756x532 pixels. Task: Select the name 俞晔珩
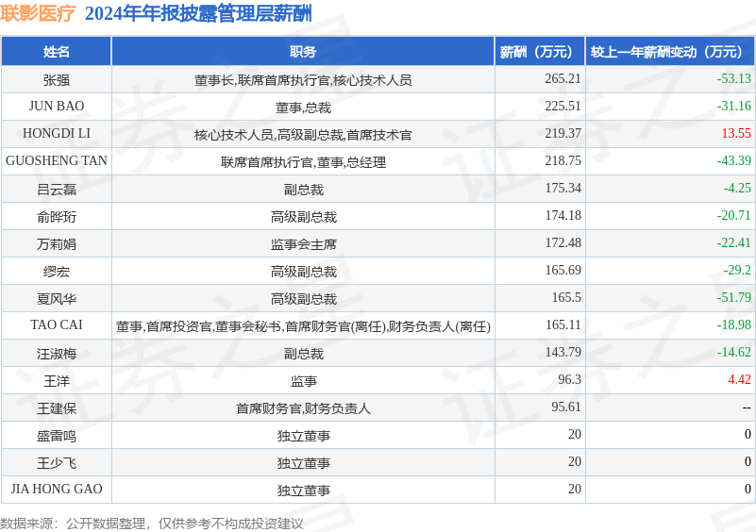tap(57, 216)
